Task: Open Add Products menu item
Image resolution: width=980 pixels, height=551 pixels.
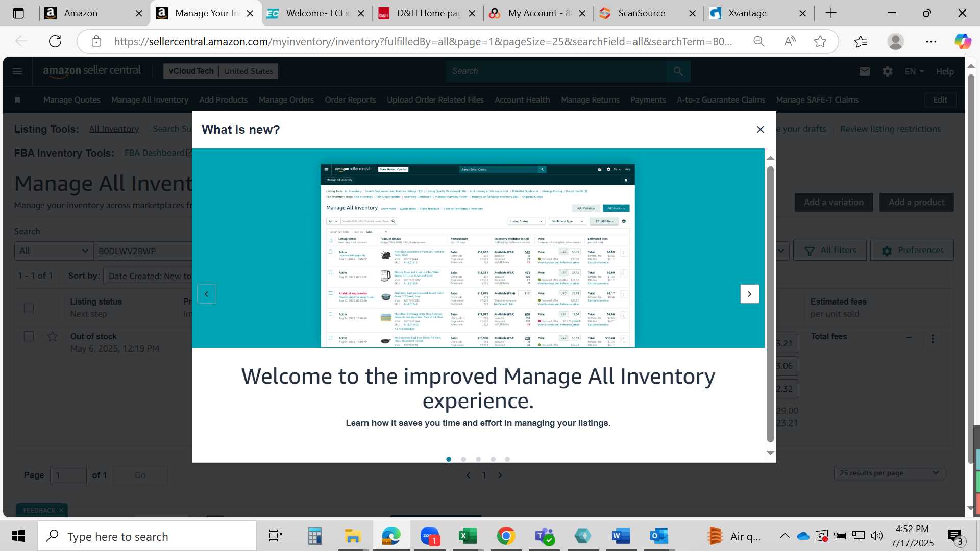Action: (x=224, y=100)
